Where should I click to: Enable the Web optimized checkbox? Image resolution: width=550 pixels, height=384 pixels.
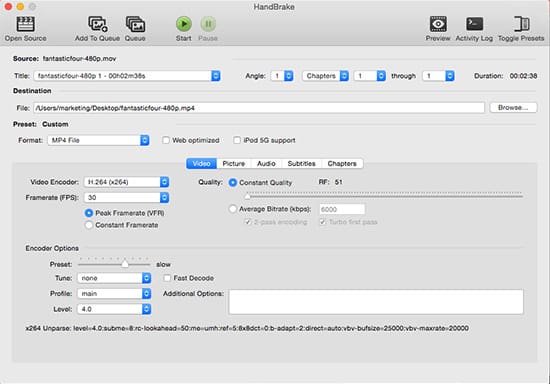tap(166, 140)
